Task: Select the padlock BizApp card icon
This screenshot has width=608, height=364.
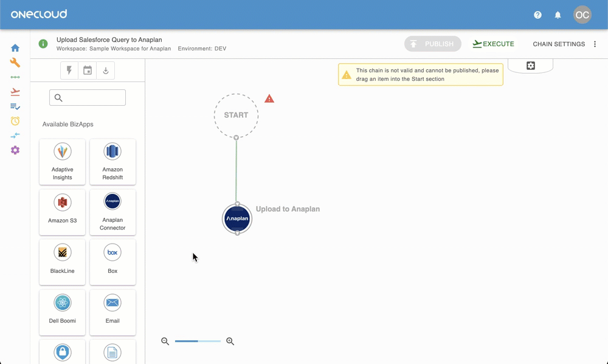Action: pos(63,352)
